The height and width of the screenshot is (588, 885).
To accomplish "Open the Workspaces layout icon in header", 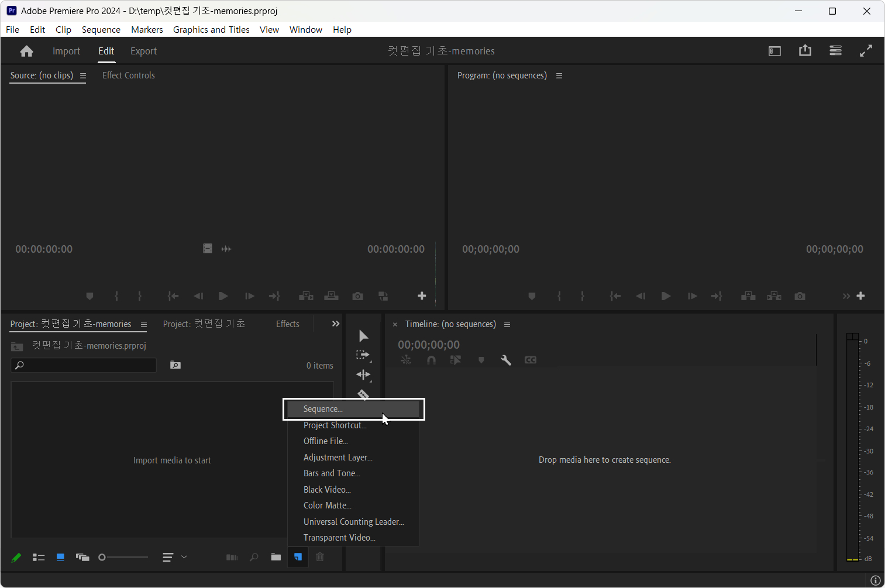I will (x=774, y=51).
